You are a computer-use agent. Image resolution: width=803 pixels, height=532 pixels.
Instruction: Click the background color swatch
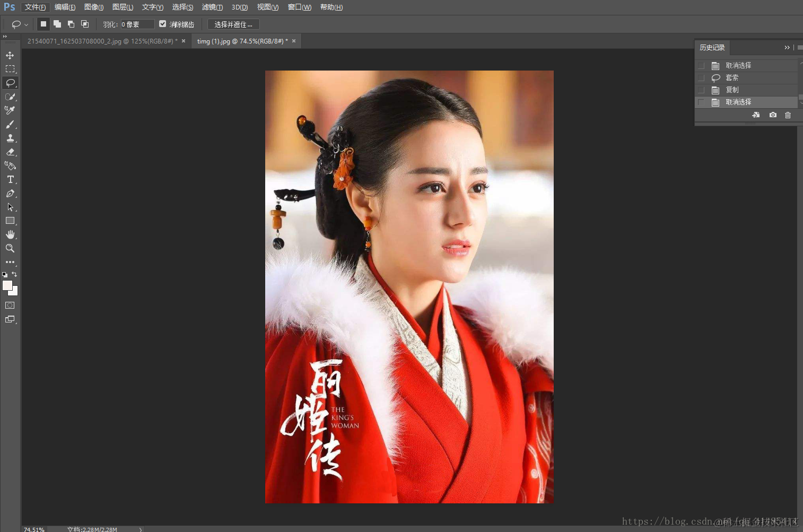click(x=15, y=292)
